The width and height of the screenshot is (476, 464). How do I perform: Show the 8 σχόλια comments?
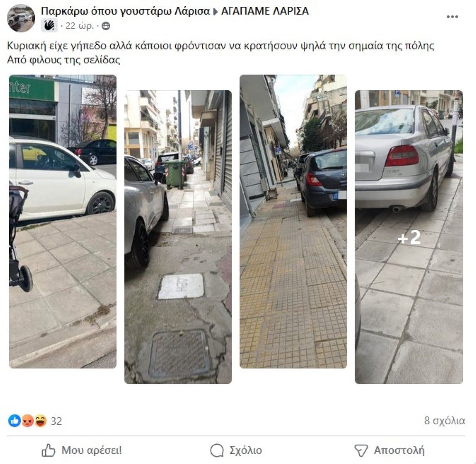click(x=444, y=420)
